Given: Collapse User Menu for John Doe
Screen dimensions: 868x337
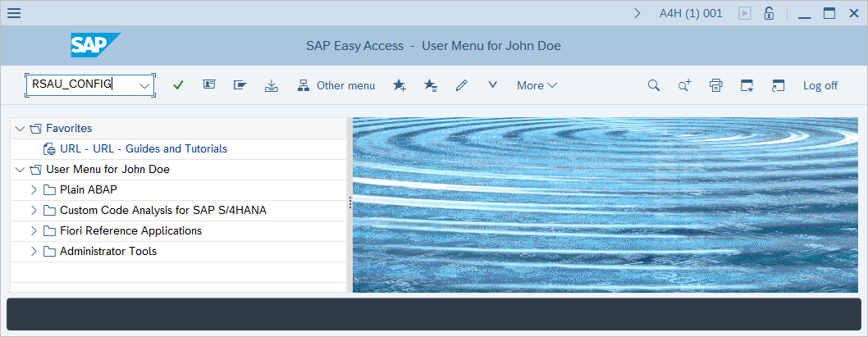Looking at the screenshot, I should pos(20,170).
